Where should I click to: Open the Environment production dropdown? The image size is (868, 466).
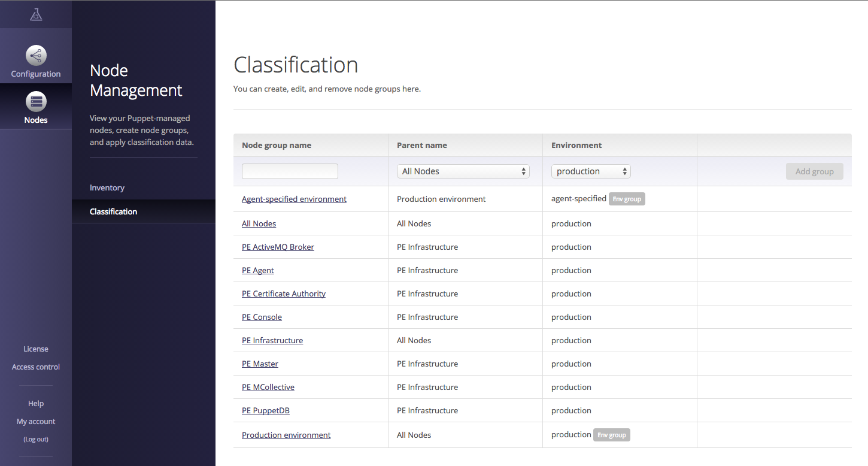point(590,171)
